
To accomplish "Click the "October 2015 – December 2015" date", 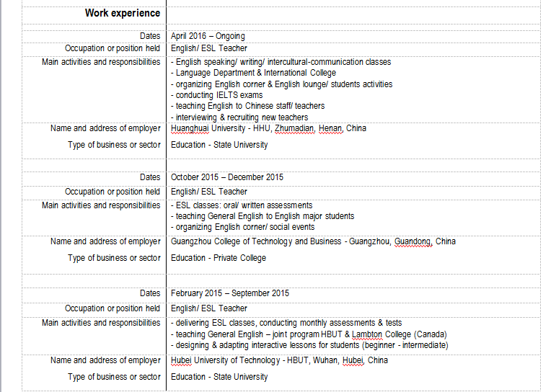I will (227, 177).
